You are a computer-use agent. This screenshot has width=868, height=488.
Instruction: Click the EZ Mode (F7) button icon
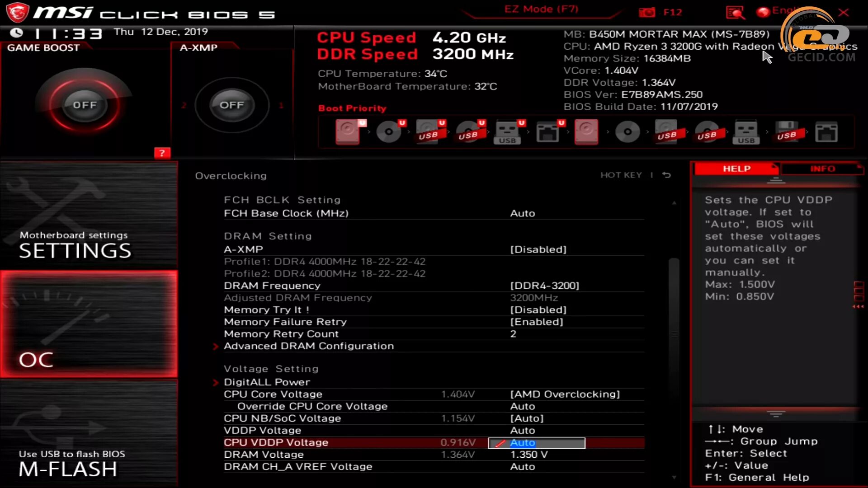point(540,9)
